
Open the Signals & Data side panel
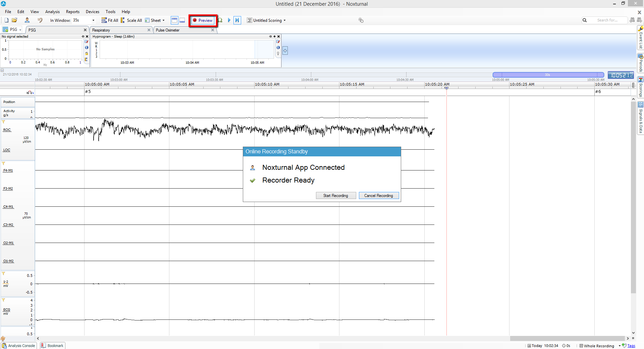tap(640, 118)
